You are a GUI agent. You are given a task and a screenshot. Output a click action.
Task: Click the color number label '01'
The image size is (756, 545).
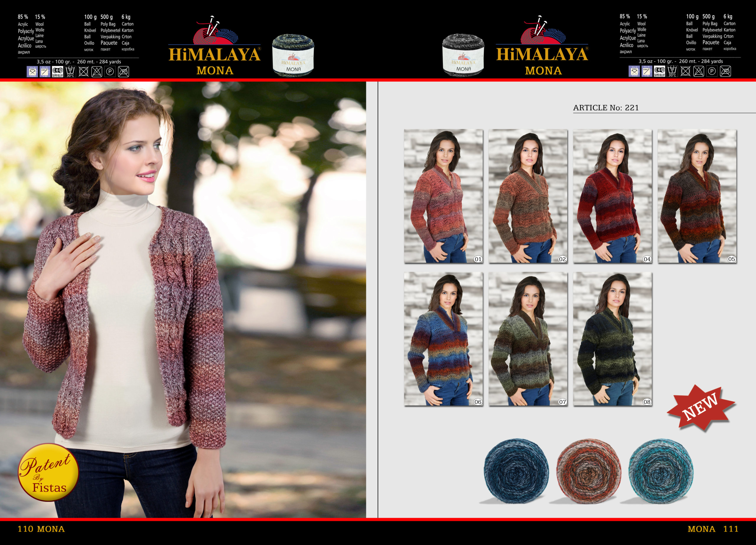pos(478,259)
